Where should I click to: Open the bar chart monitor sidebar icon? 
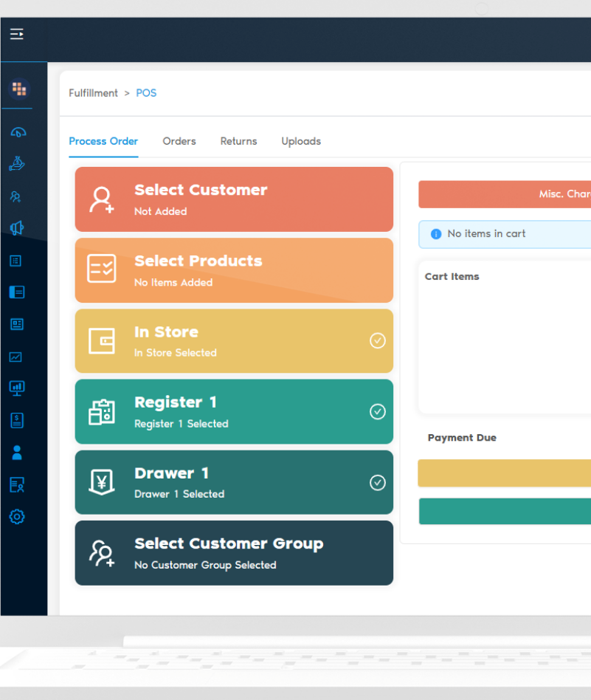[17, 388]
